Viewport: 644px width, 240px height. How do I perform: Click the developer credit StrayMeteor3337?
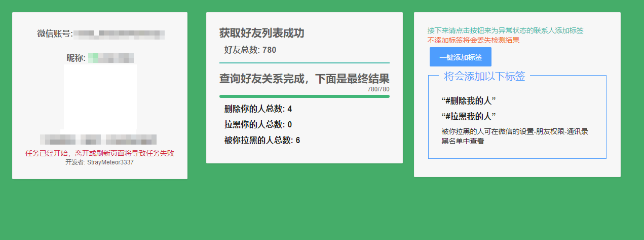100,162
